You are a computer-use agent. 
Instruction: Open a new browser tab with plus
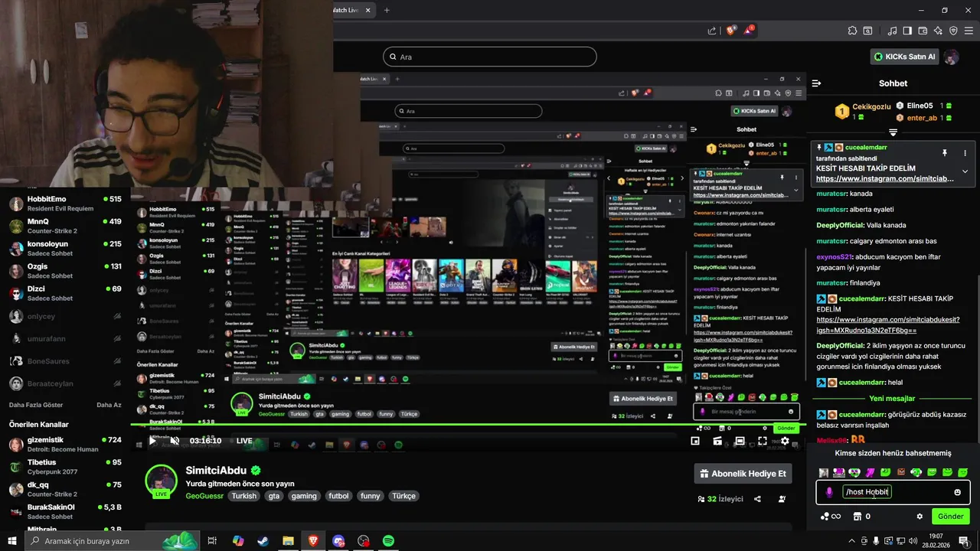click(387, 10)
